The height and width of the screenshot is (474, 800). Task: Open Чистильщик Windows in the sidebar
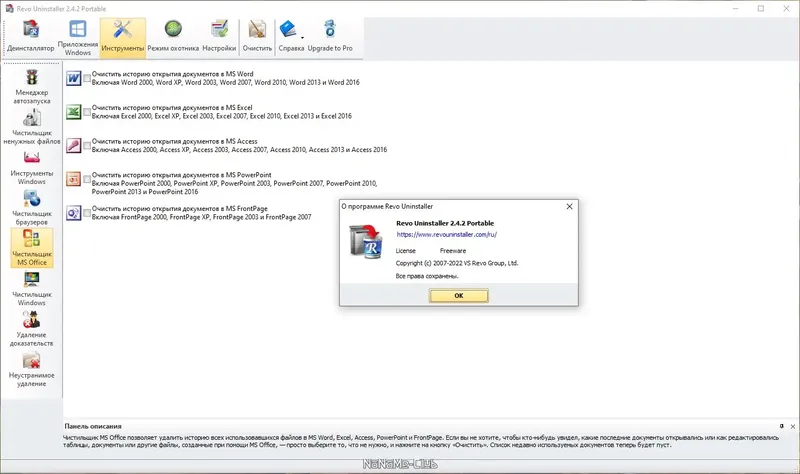pos(32,288)
